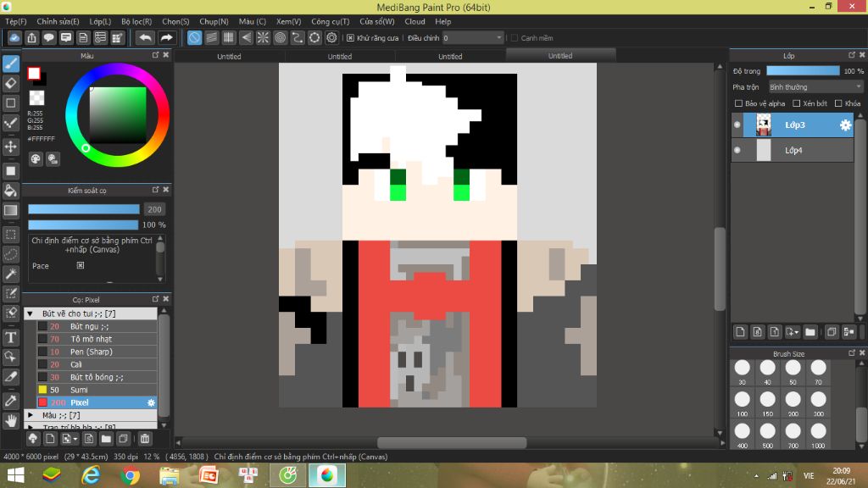The image size is (868, 488).
Task: Click the export/share icon in the toolbar
Action: pos(31,37)
